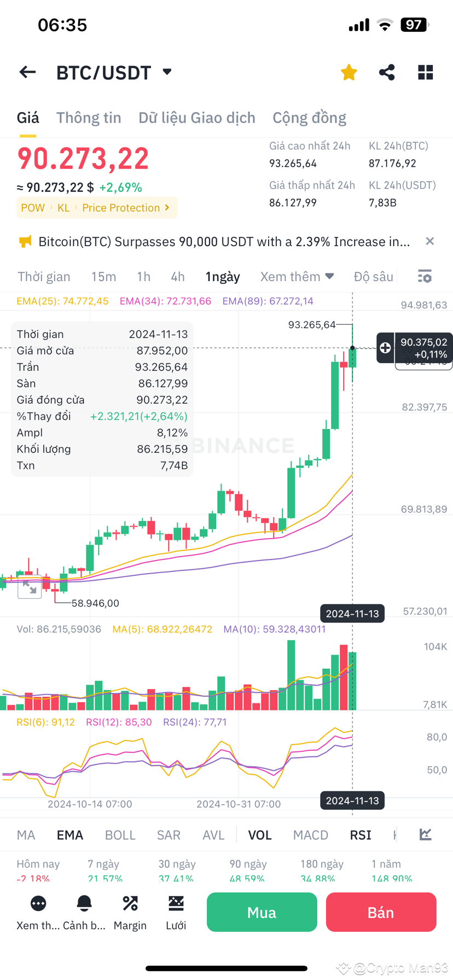453x980 pixels.
Task: Expand Xem thêm timeframe dropdown
Action: (x=297, y=277)
